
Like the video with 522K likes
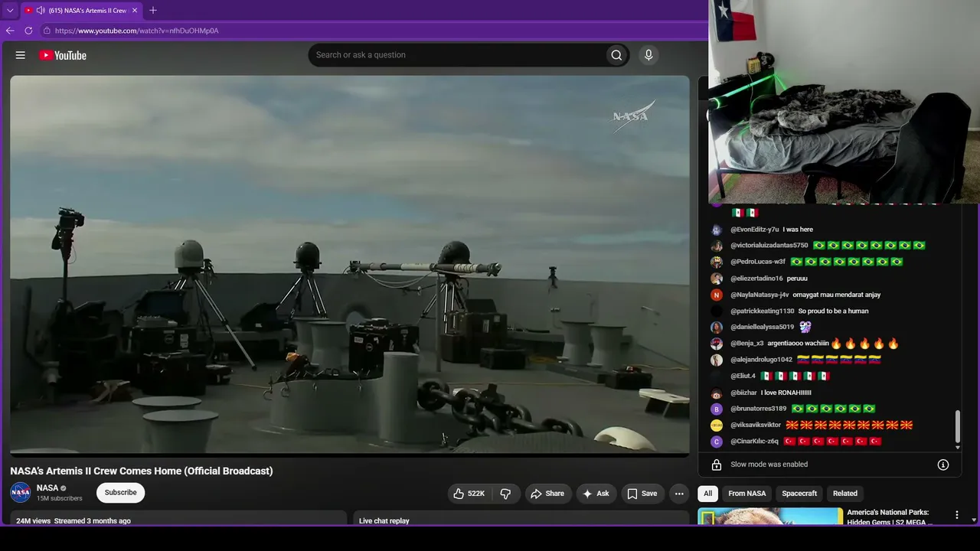(x=469, y=494)
